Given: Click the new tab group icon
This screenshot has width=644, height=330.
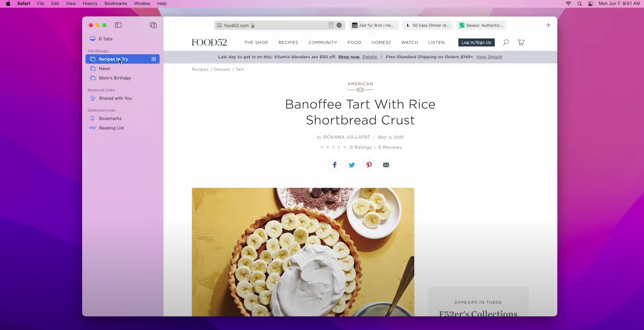Looking at the screenshot, I should (153, 25).
